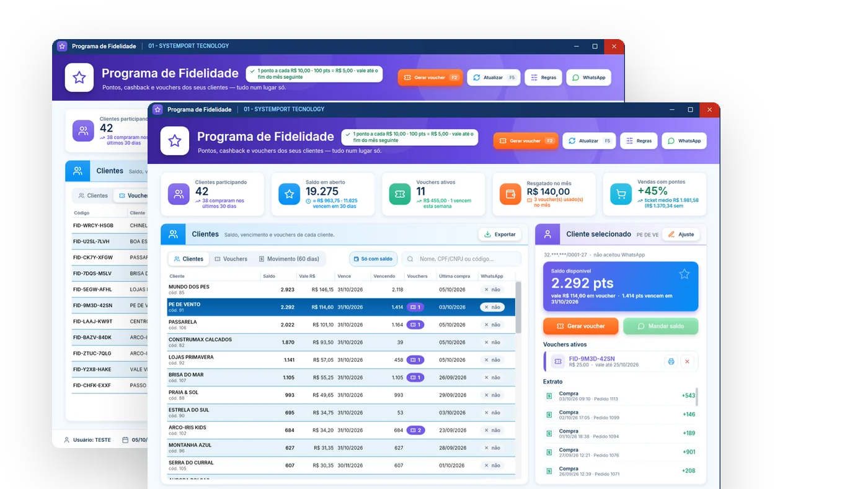Toggle WhatsApp 'não' pill for LOJAS PRIMAVERA
The image size is (868, 489).
point(492,360)
